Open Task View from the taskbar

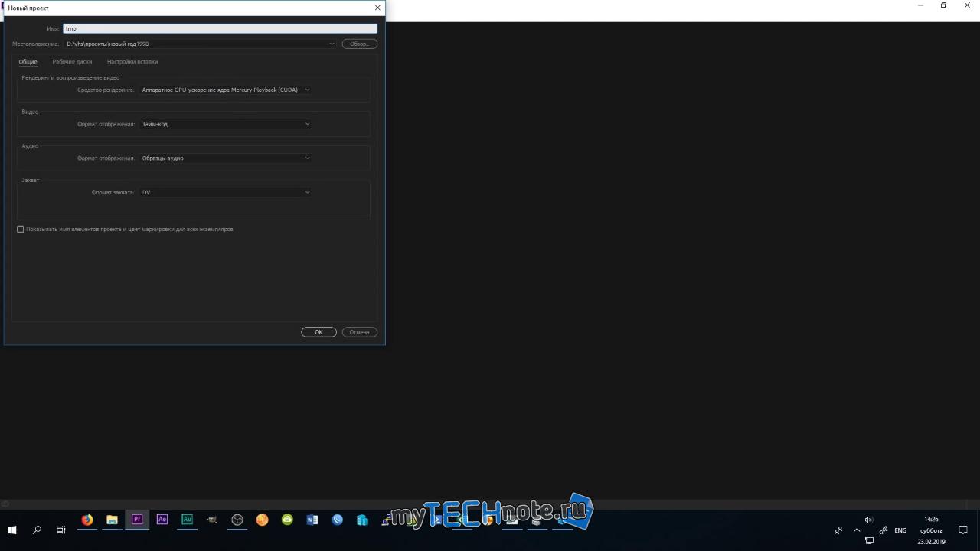point(61,530)
